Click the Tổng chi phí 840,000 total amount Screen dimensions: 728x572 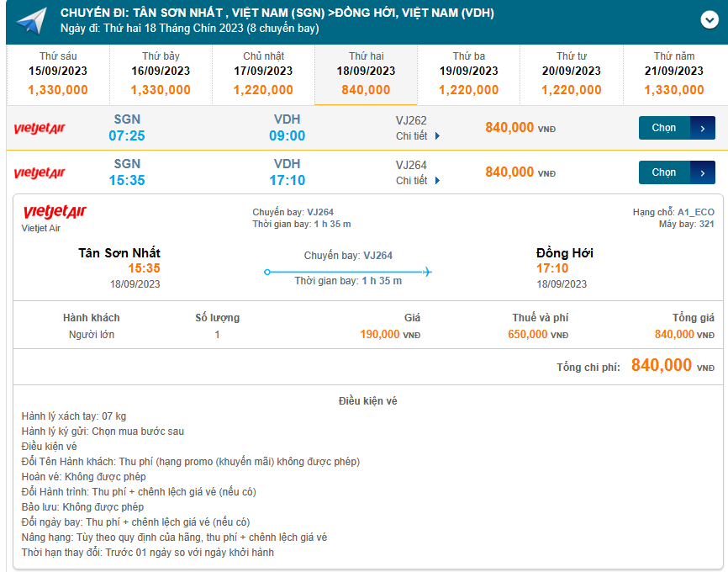pyautogui.click(x=662, y=365)
